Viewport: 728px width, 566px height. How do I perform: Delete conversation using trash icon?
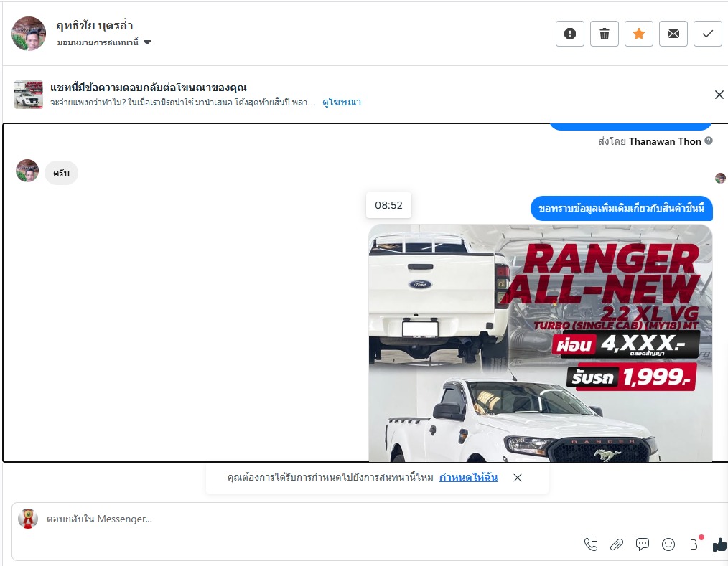pos(604,34)
